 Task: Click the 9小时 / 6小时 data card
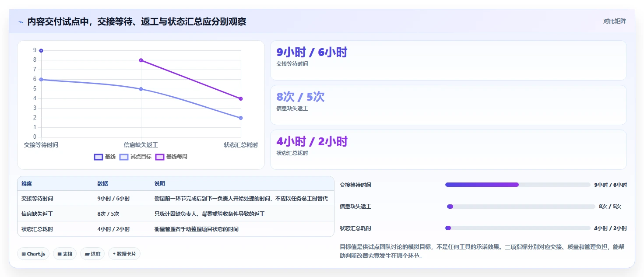click(448, 60)
